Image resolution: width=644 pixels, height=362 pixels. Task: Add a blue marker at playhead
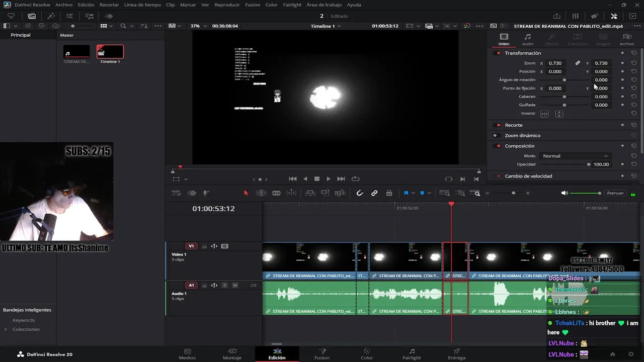point(422,193)
